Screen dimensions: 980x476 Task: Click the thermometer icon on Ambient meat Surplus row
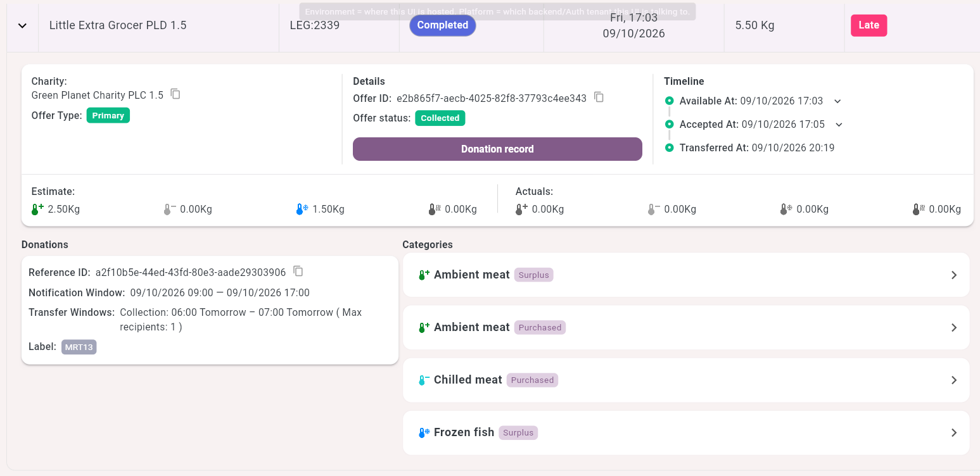(424, 275)
